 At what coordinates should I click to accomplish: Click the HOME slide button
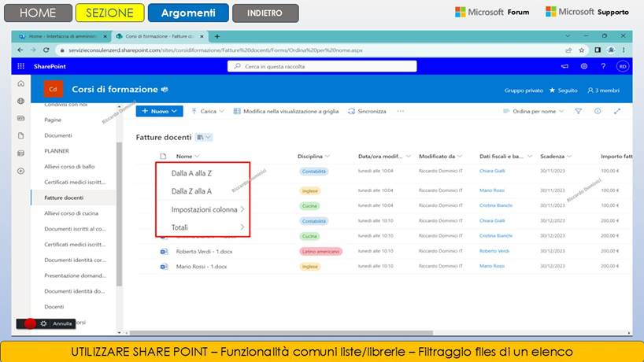[38, 13]
